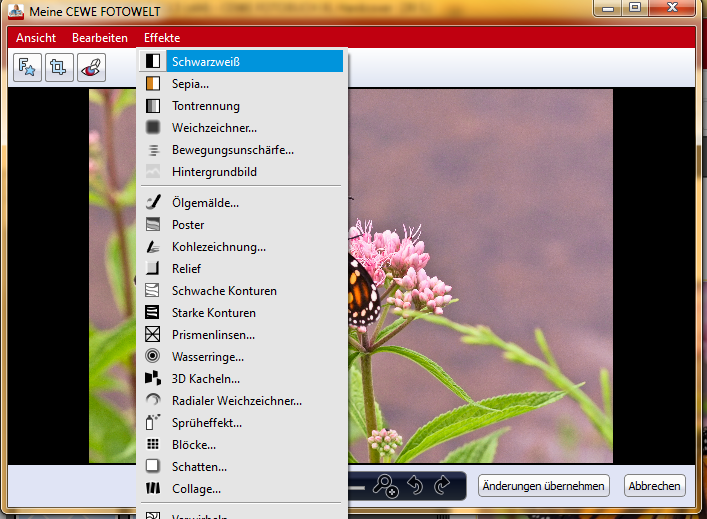The height and width of the screenshot is (519, 707).
Task: Click the Hintergrundbild icon
Action: (153, 171)
